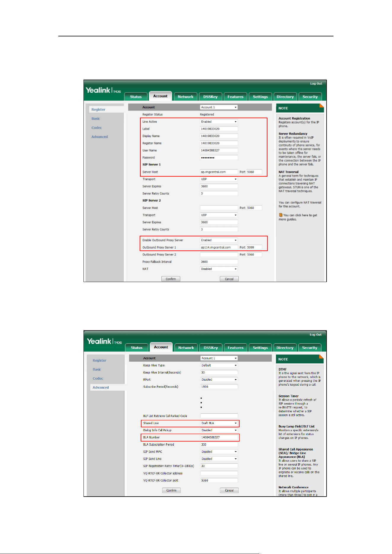Click the BLA Number field

(x=219, y=437)
